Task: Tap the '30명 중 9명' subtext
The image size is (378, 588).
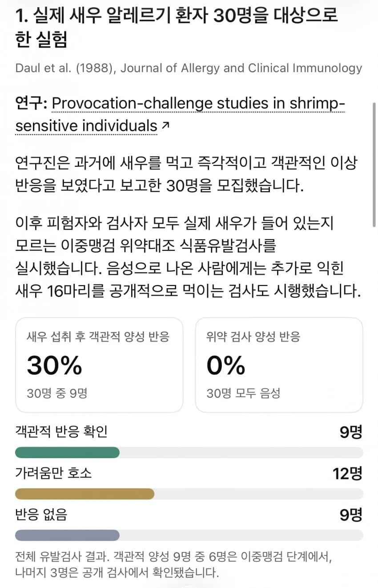Action: [57, 394]
